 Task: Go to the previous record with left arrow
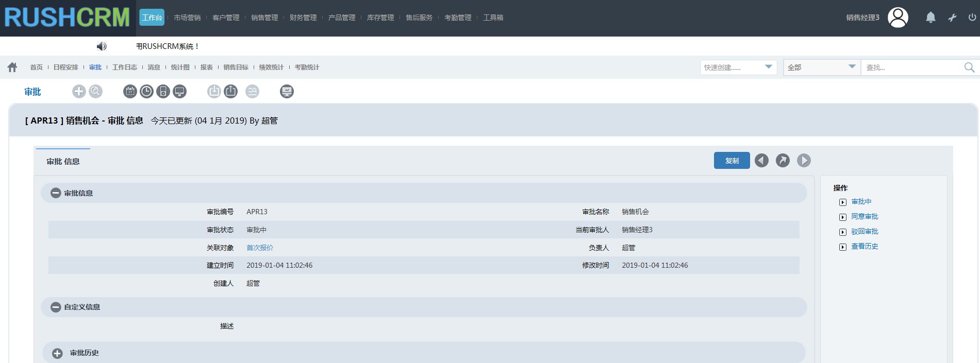coord(761,161)
